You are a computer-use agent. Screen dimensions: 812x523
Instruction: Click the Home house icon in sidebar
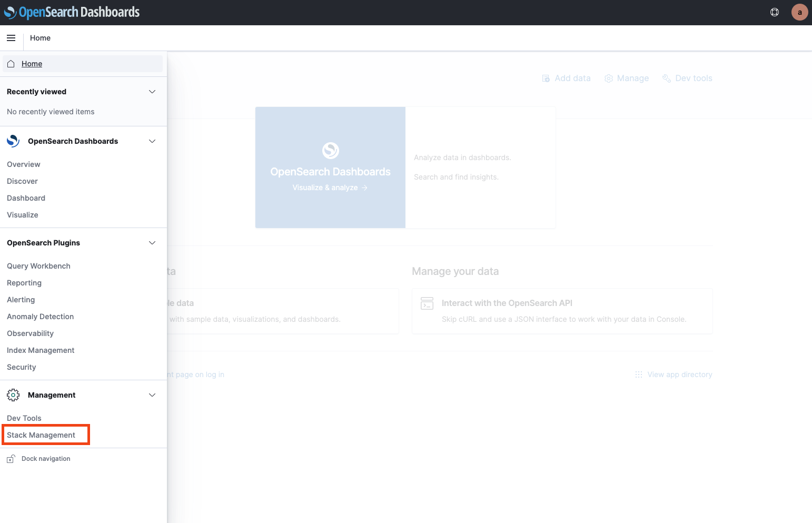point(11,64)
